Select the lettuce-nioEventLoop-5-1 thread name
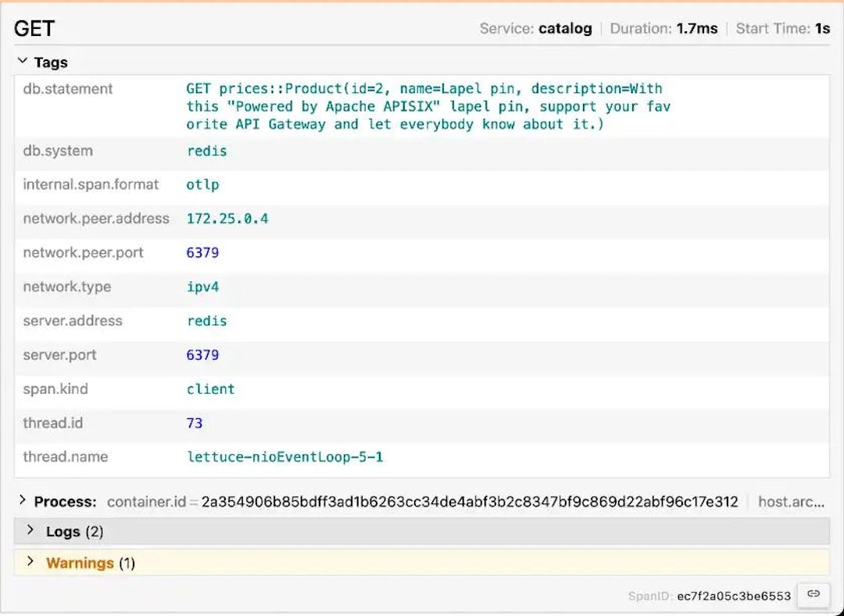The image size is (844, 616). 284,457
